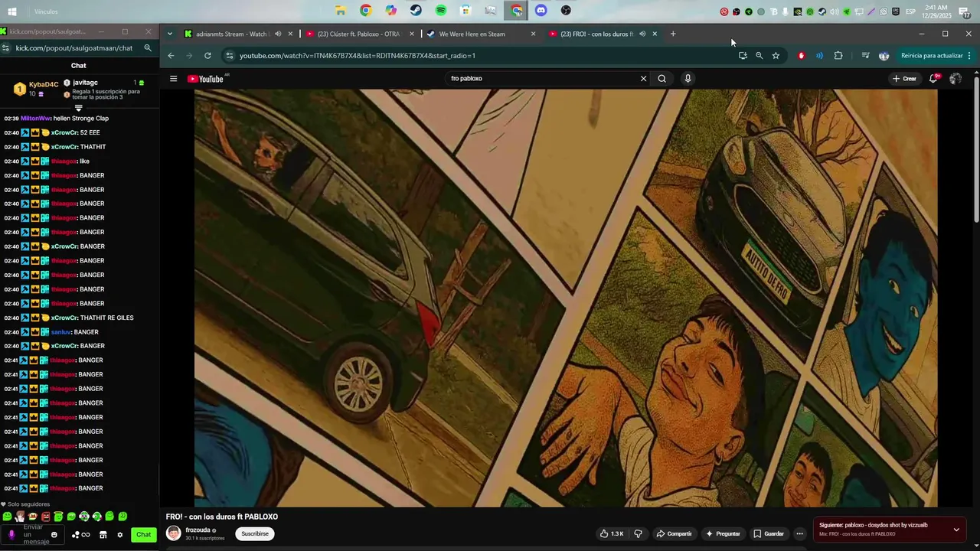This screenshot has height=551, width=980.
Task: Click the Preguntar button
Action: click(723, 533)
